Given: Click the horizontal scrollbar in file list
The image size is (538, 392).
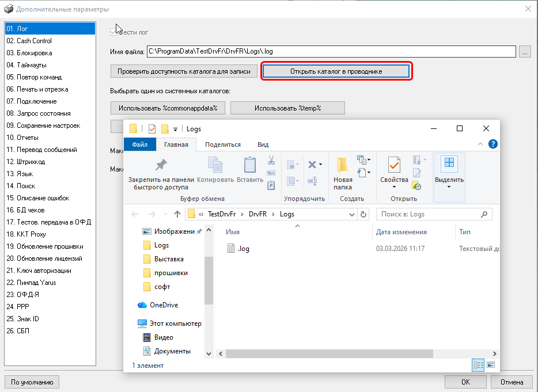Looking at the screenshot, I should 346,352.
